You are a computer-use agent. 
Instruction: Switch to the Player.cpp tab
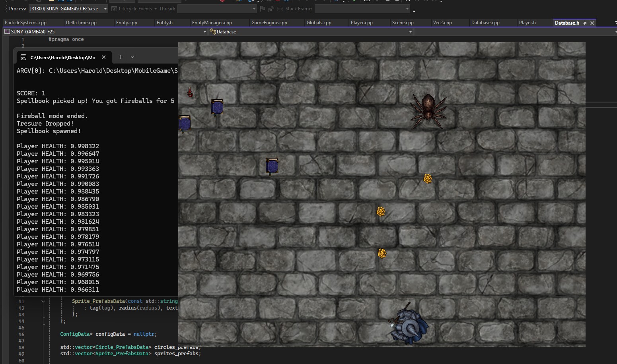pos(361,23)
